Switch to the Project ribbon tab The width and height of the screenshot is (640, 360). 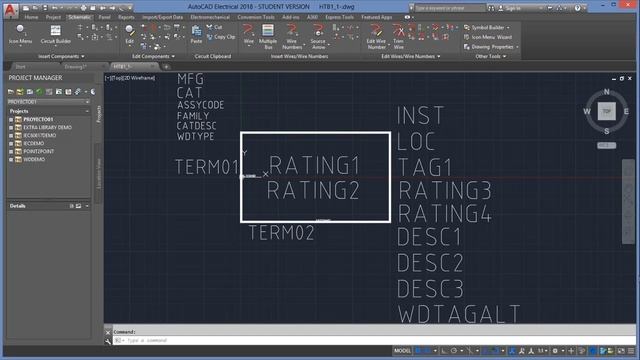coord(53,17)
